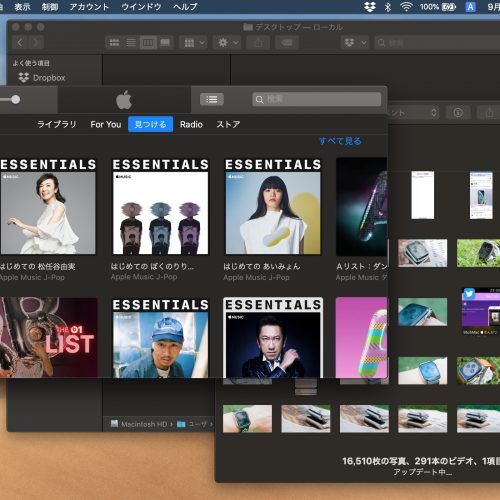
Task: Click the 16,510枚の写真 summary text
Action: click(421, 461)
